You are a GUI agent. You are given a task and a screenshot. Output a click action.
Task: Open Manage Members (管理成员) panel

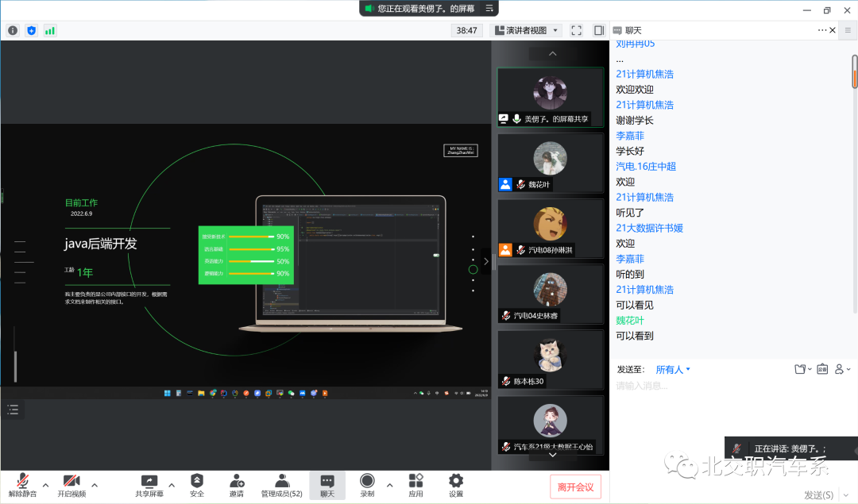[281, 485]
